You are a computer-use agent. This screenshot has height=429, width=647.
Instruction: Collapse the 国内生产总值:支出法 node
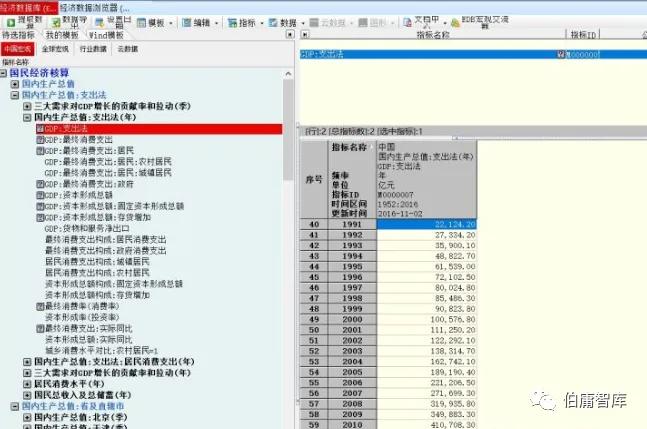click(x=15, y=95)
